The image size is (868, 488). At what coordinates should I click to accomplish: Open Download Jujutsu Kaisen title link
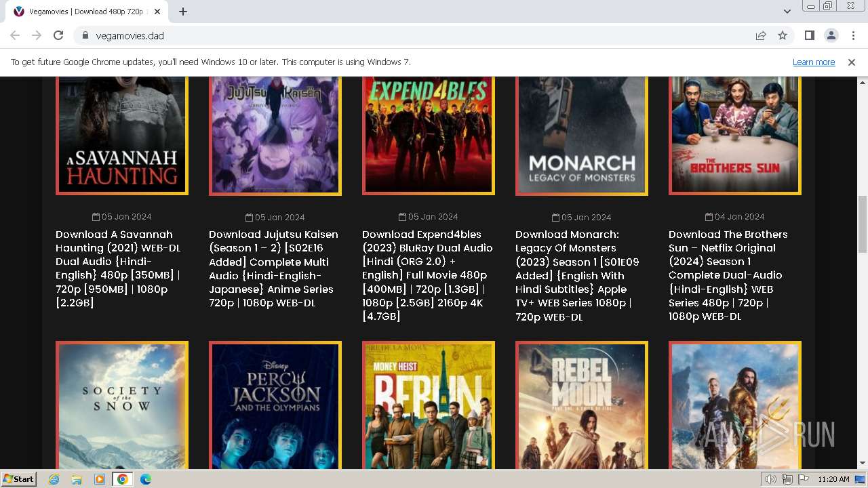[274, 268]
